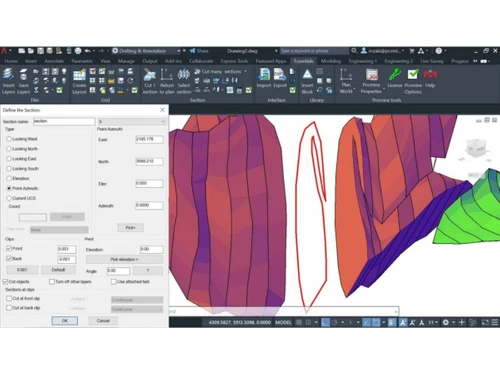Open the Express Tools ribbon tab
Screen dimensions: 500x375
[234, 61]
